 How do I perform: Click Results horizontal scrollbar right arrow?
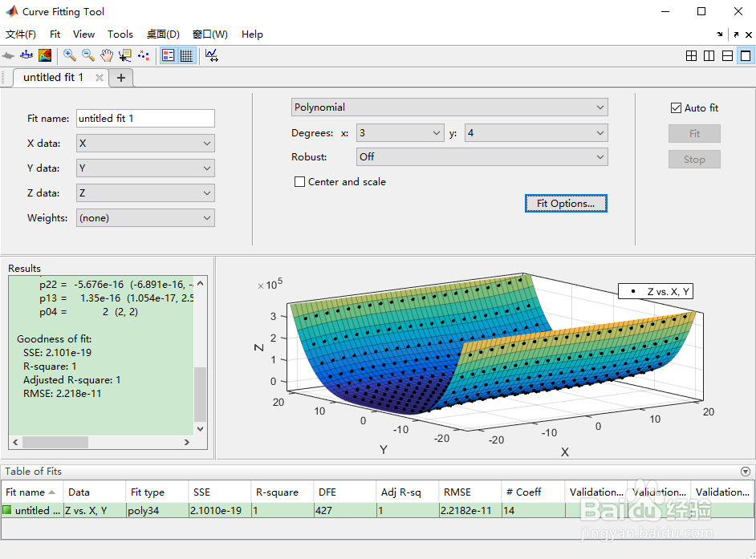pyautogui.click(x=186, y=442)
